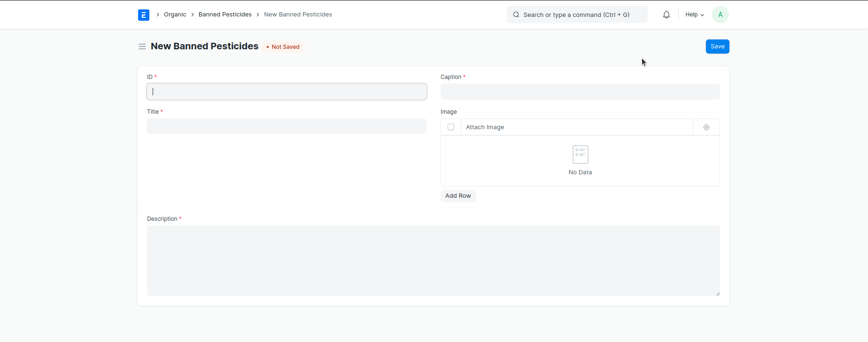Navigate to Banned Pesticides breadcrumb

[225, 15]
